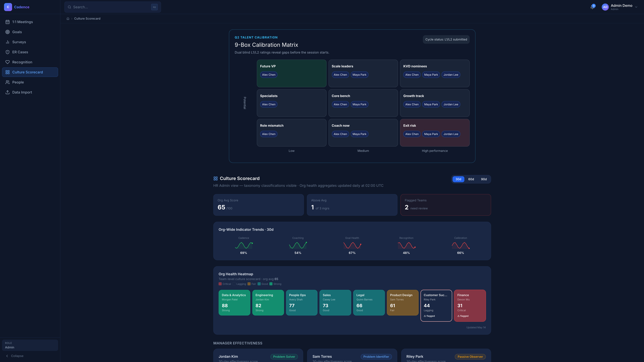Viewport: 644px width, 362px height.
Task: Open the Data & Analytics heatmap tile
Action: [234, 303]
